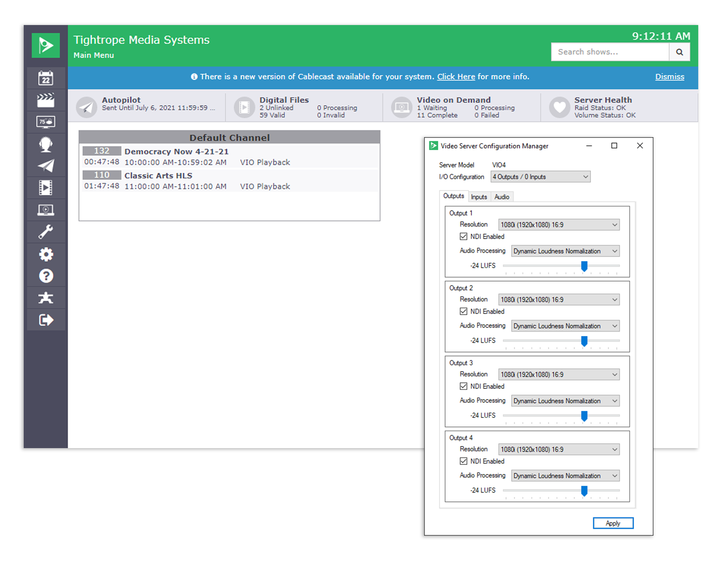Open Output 4 Resolution dropdown
Viewport: 728px width, 565px height.
[x=559, y=449]
